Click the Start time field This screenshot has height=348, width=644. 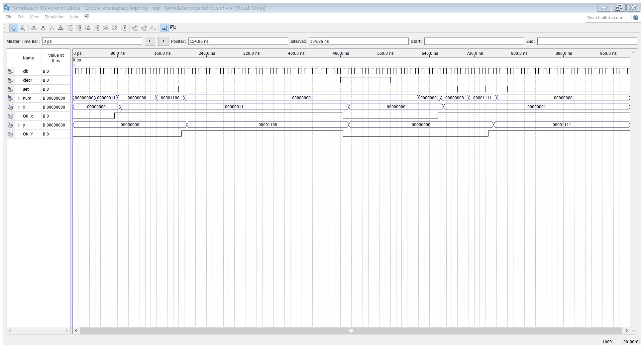(x=474, y=41)
